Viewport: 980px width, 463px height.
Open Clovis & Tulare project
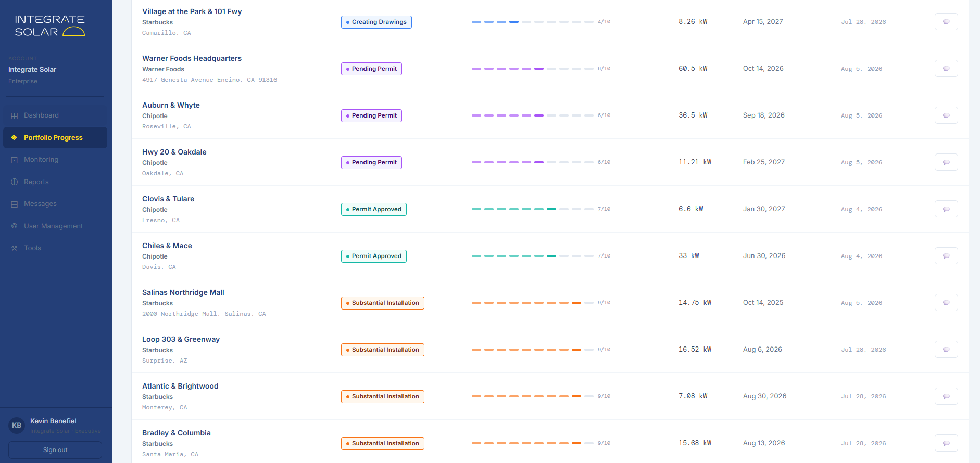click(x=168, y=199)
